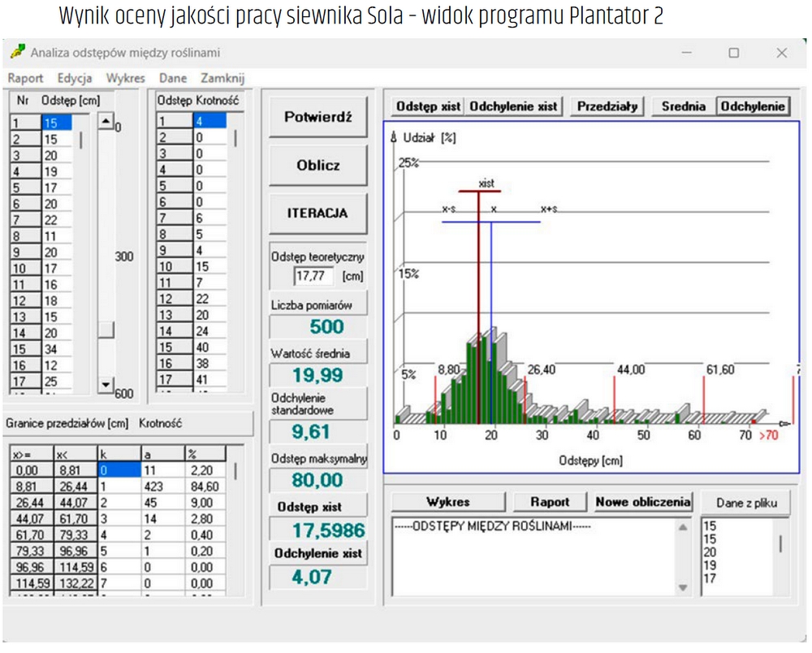
Task: Click the 26,40 interval marker label on chart
Action: pos(541,370)
